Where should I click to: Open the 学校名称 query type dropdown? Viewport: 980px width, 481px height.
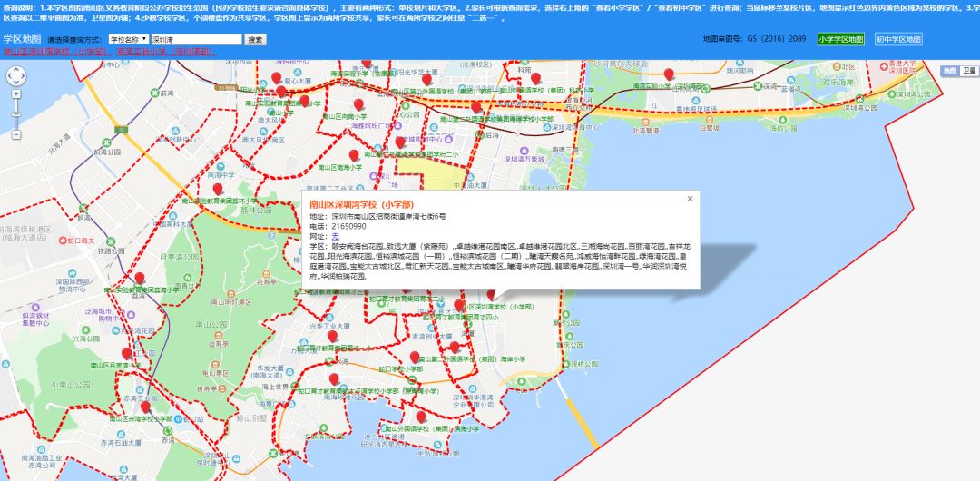[129, 39]
